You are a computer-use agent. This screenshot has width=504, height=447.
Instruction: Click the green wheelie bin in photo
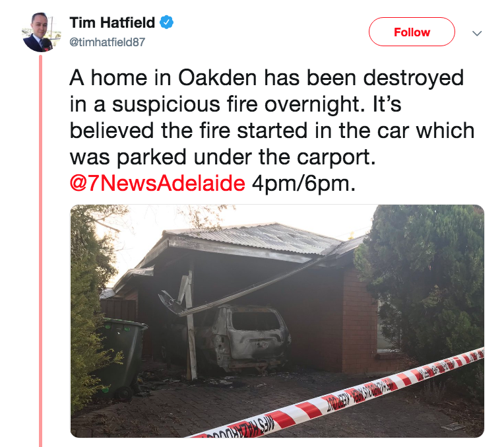click(123, 357)
